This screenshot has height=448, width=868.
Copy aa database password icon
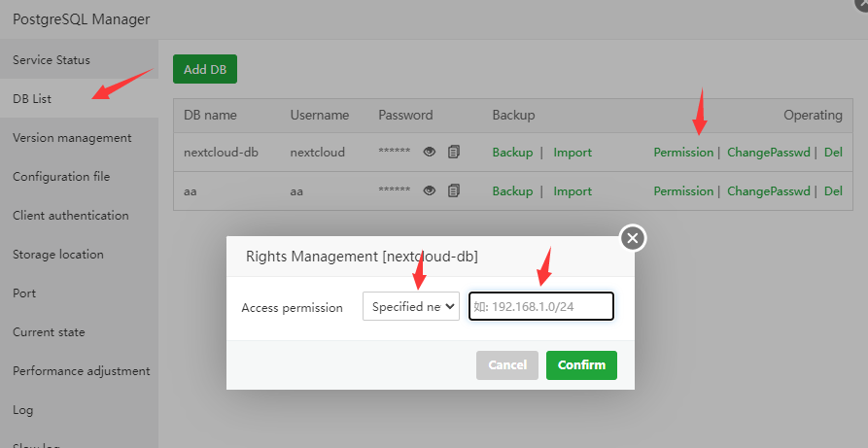pos(453,191)
